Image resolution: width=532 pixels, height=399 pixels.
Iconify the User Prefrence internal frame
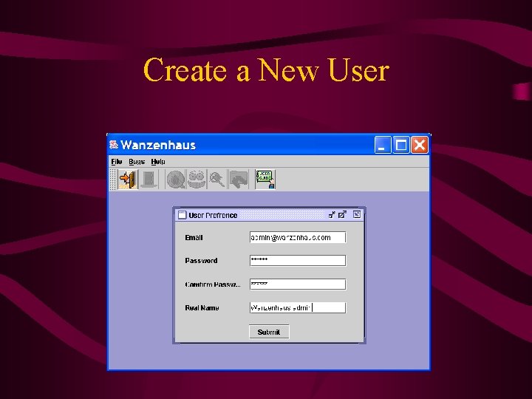click(x=332, y=215)
